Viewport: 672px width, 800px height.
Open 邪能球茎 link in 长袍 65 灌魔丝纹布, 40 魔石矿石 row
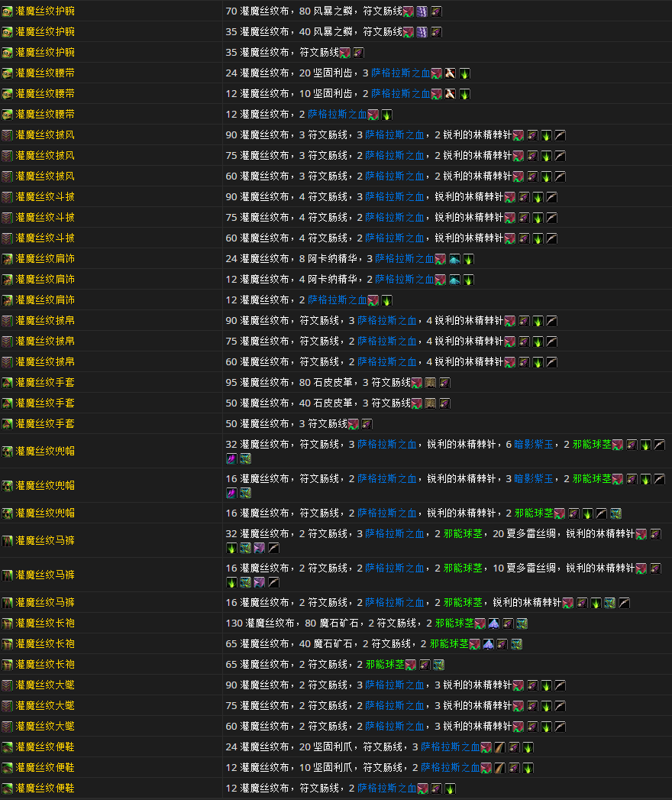[x=449, y=644]
